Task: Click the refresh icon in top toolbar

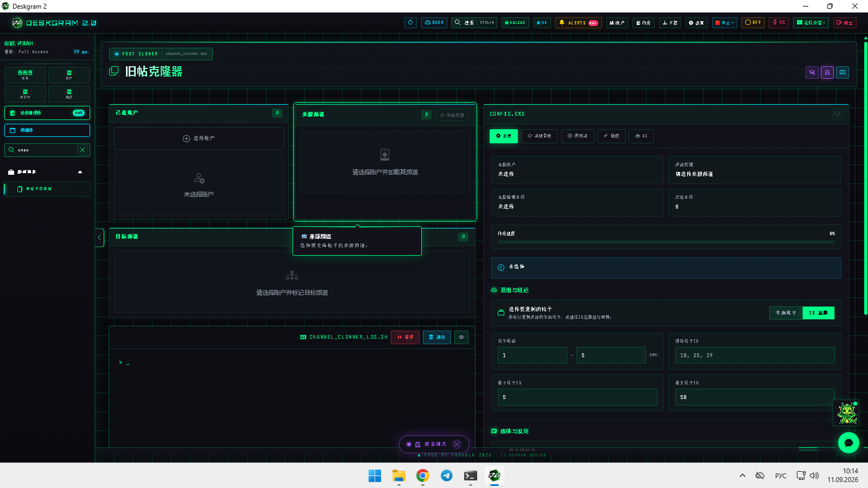Action: tap(410, 23)
